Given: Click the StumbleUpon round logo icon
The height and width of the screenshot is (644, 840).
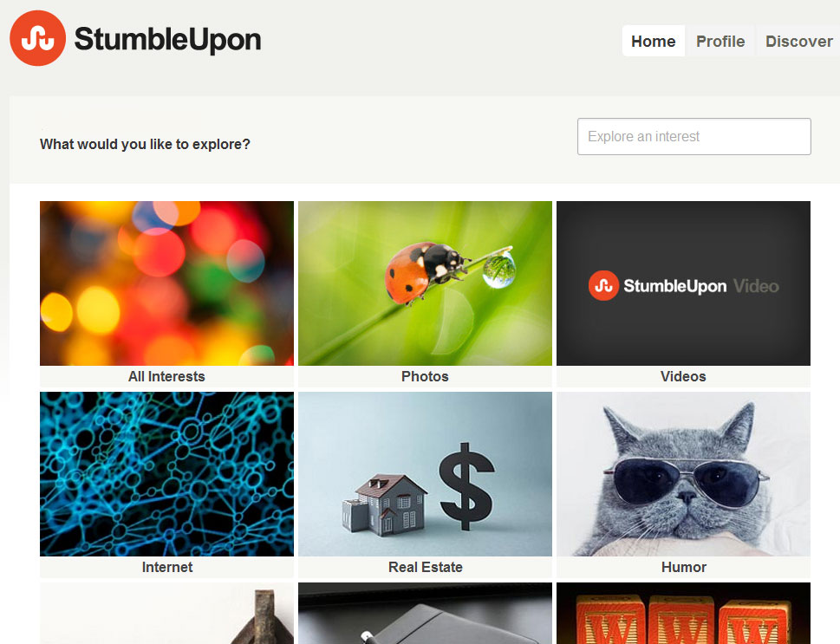Looking at the screenshot, I should click(x=37, y=38).
